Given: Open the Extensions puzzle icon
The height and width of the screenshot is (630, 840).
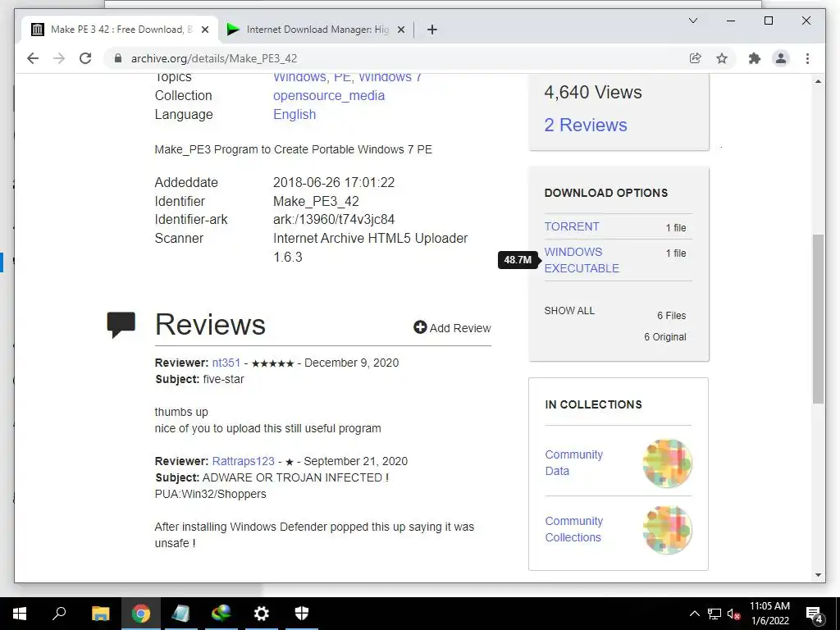Looking at the screenshot, I should [x=755, y=58].
